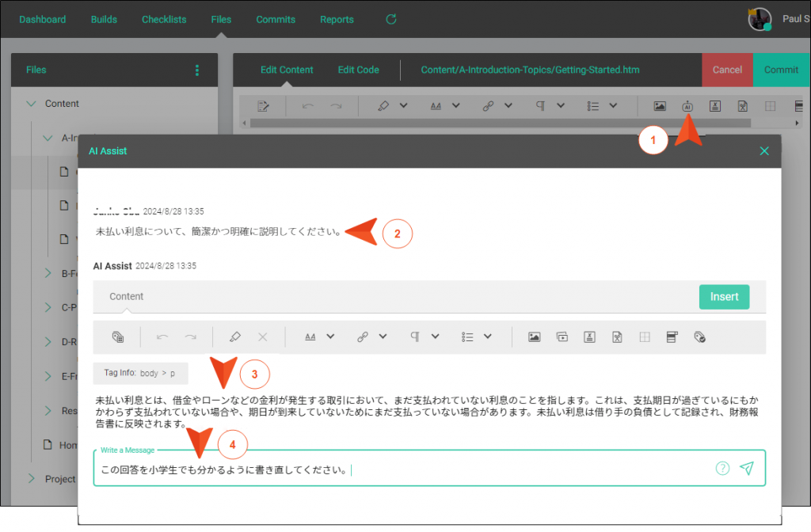811x532 pixels.
Task: Click the Content/A-Introduction-Topics/Getting-Started.htm file path
Action: 530,70
